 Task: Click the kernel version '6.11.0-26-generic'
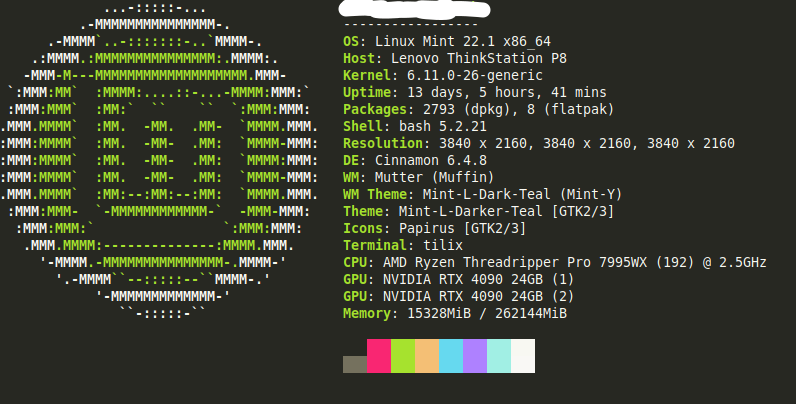coord(475,76)
